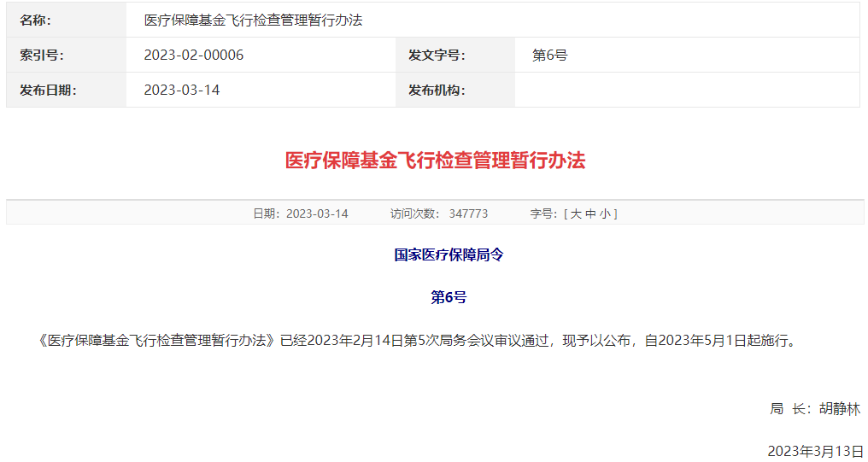
Task: Set font size to 大 (large)
Action: [576, 213]
